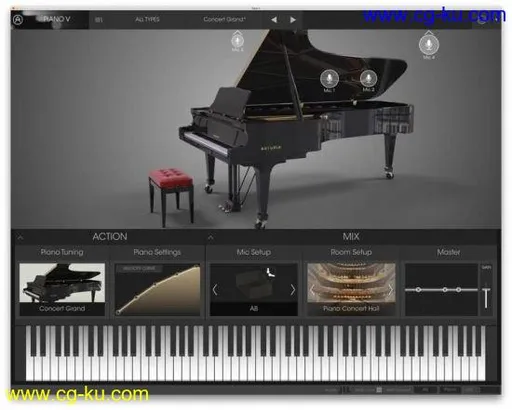Image resolution: width=512 pixels, height=410 pixels.
Task: Open the Piano Settings tab
Action: (157, 252)
